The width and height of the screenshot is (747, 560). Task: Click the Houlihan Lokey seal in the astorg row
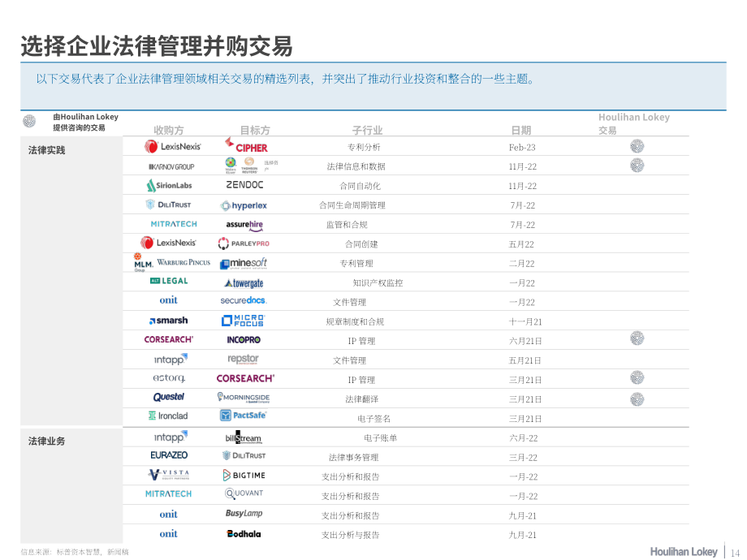[637, 378]
